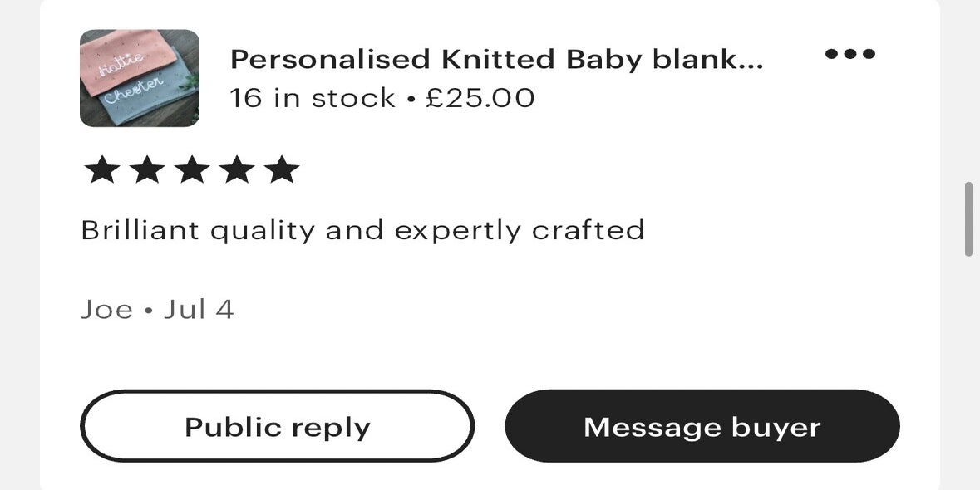Click the £25.00 price text
The width and height of the screenshot is (980, 490).
point(480,98)
